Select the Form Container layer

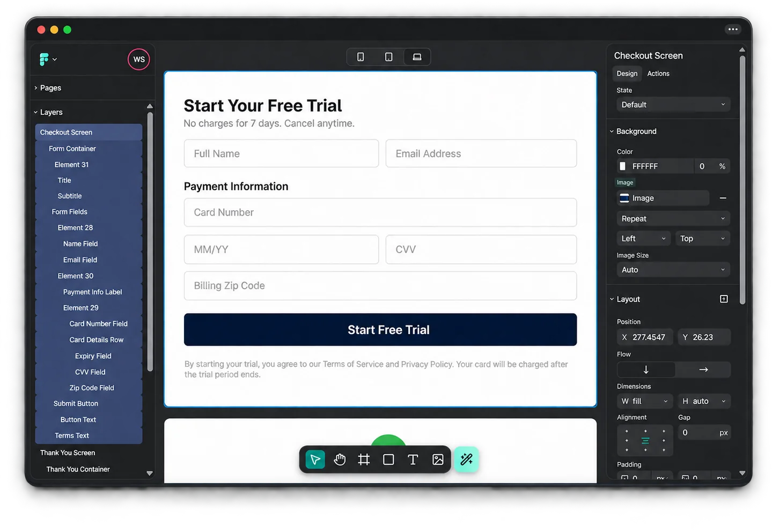(89, 149)
